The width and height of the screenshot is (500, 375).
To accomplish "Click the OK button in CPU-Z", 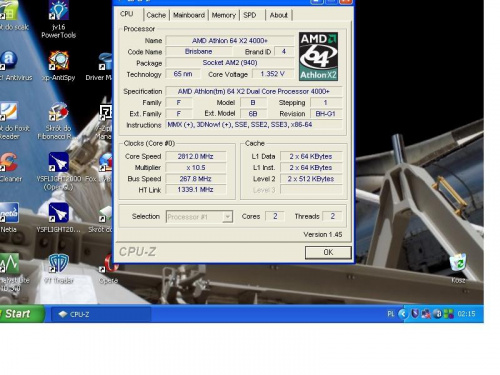I will [328, 252].
